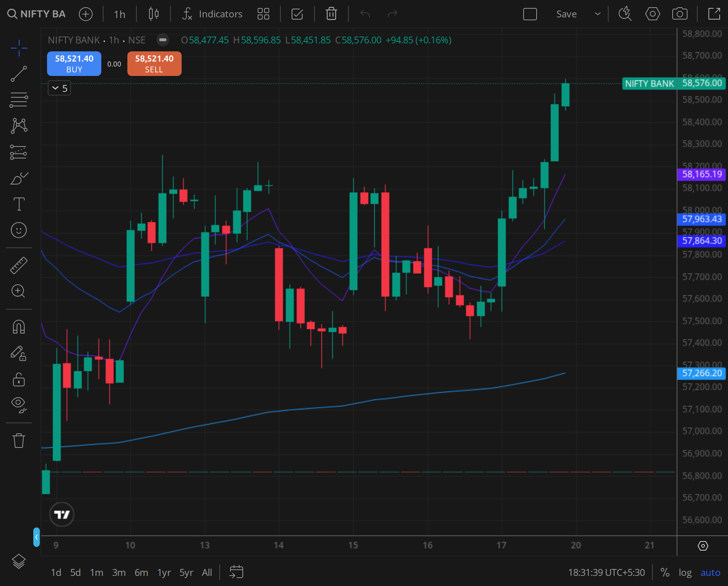
Task: Remove drawings with sidebar trash icon
Action: click(19, 441)
